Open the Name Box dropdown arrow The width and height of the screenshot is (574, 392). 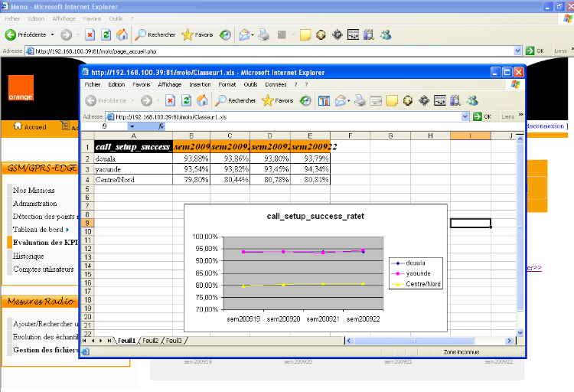pyautogui.click(x=132, y=126)
